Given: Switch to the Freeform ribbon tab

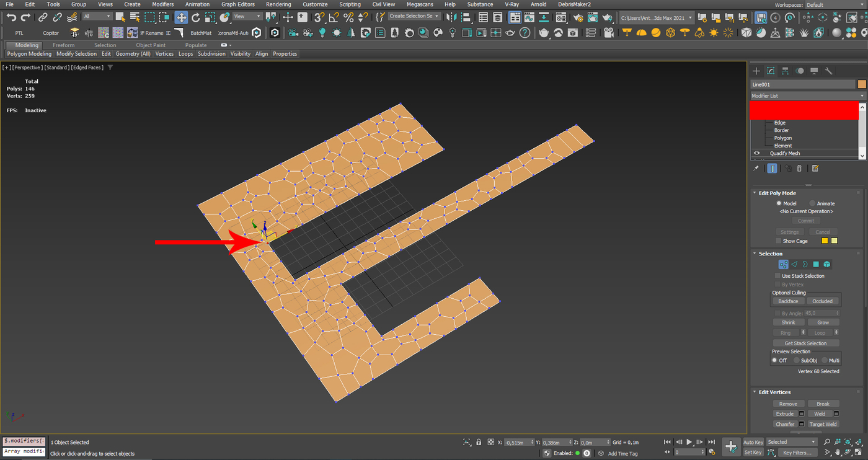Looking at the screenshot, I should tap(63, 45).
